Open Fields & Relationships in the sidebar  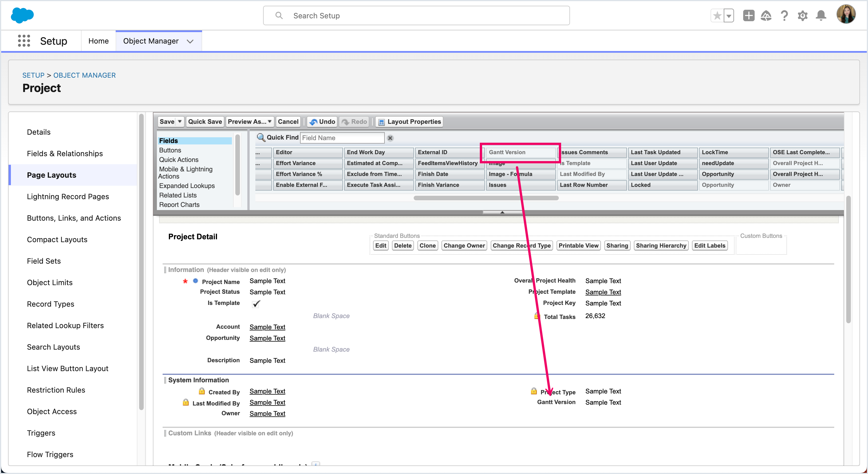(x=65, y=154)
